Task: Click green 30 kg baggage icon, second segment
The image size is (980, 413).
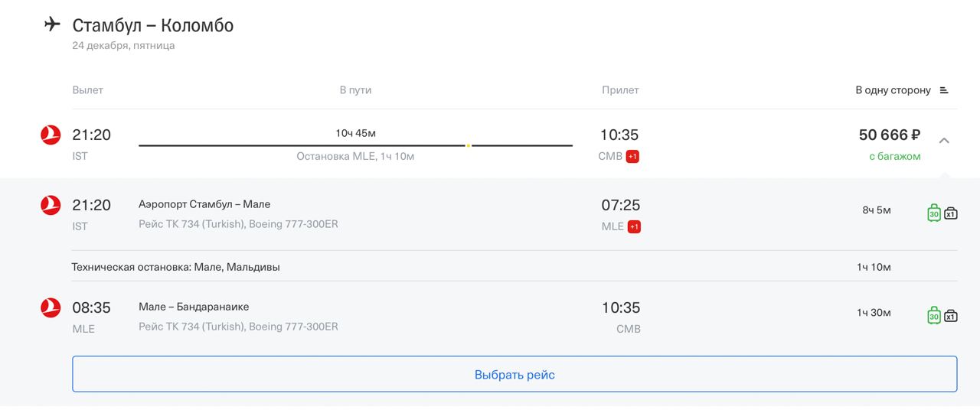Action: [x=934, y=315]
